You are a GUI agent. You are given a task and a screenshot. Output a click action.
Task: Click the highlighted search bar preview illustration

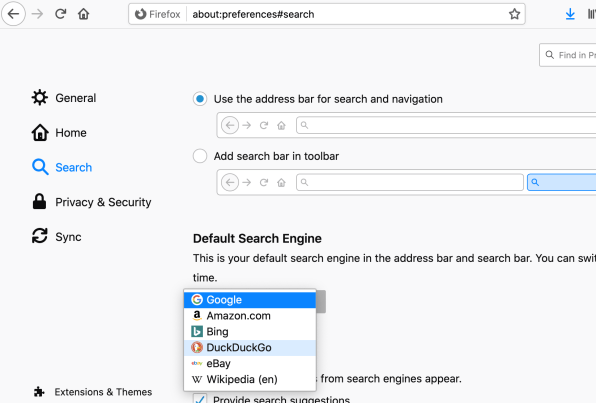[561, 182]
